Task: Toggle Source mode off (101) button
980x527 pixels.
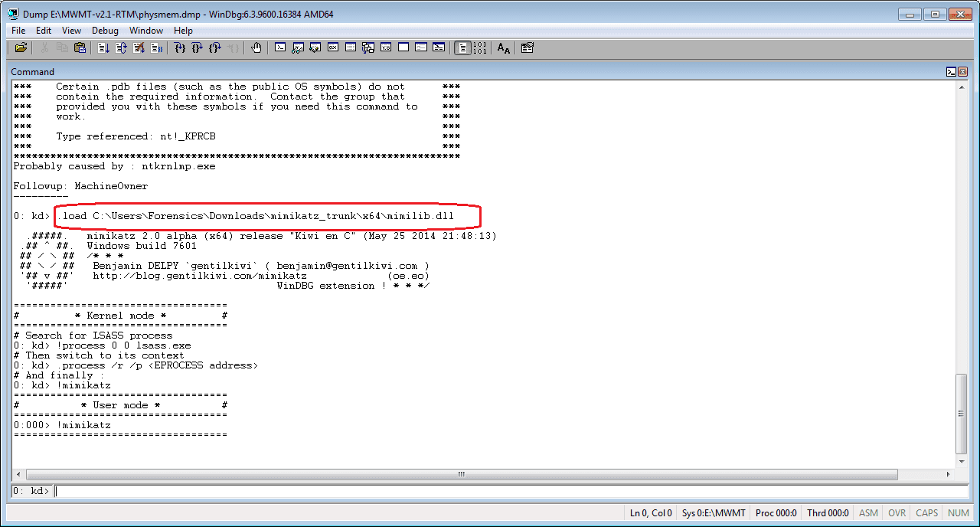Action: (480, 47)
